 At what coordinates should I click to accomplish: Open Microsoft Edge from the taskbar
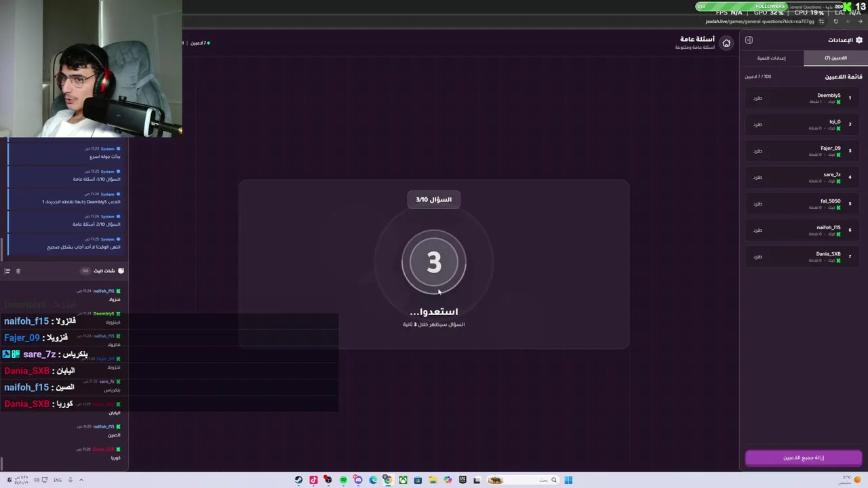[x=373, y=480]
